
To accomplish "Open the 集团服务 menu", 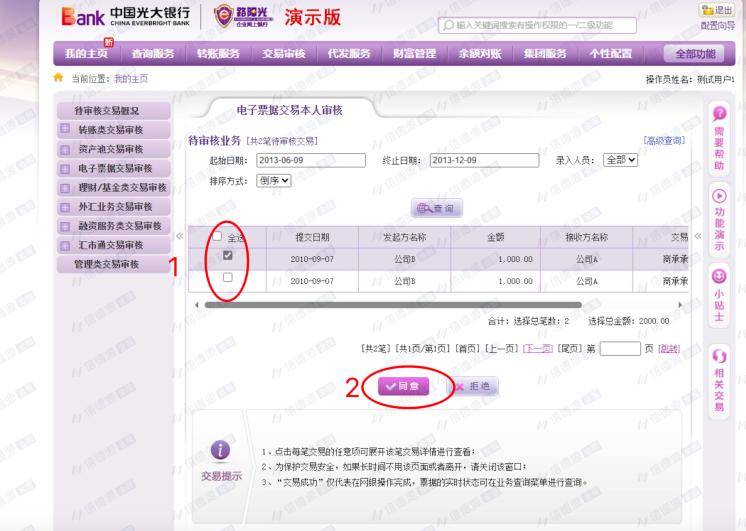I will click(x=545, y=54).
